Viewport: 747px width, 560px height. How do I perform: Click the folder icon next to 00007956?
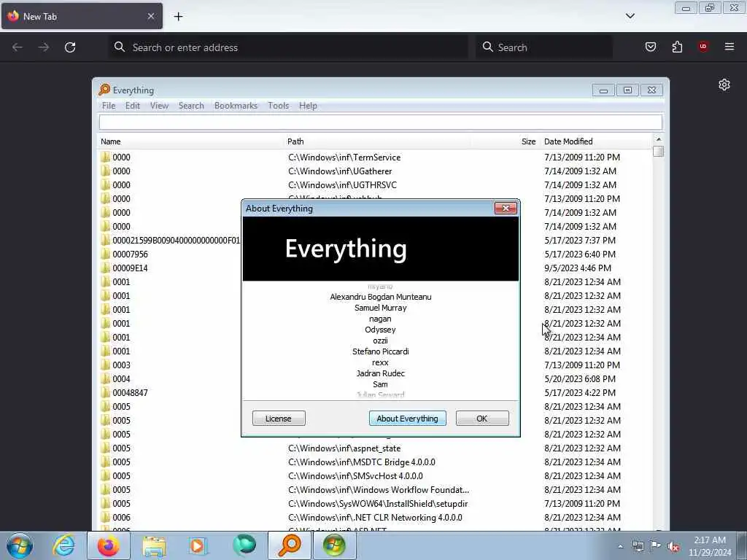105,254
